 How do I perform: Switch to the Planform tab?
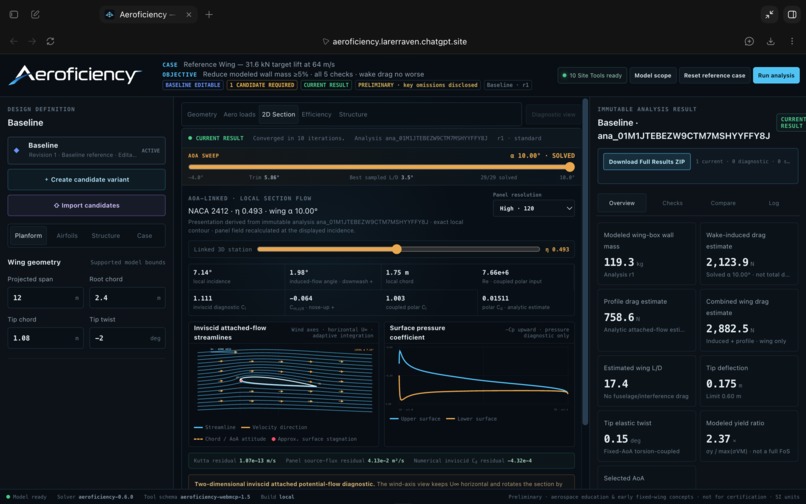click(28, 236)
